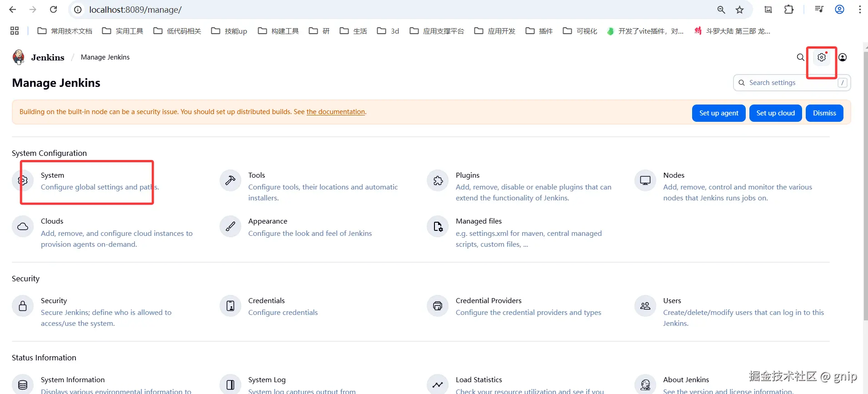This screenshot has width=868, height=394.
Task: Open the 低代码相关 bookmark folder
Action: click(177, 31)
